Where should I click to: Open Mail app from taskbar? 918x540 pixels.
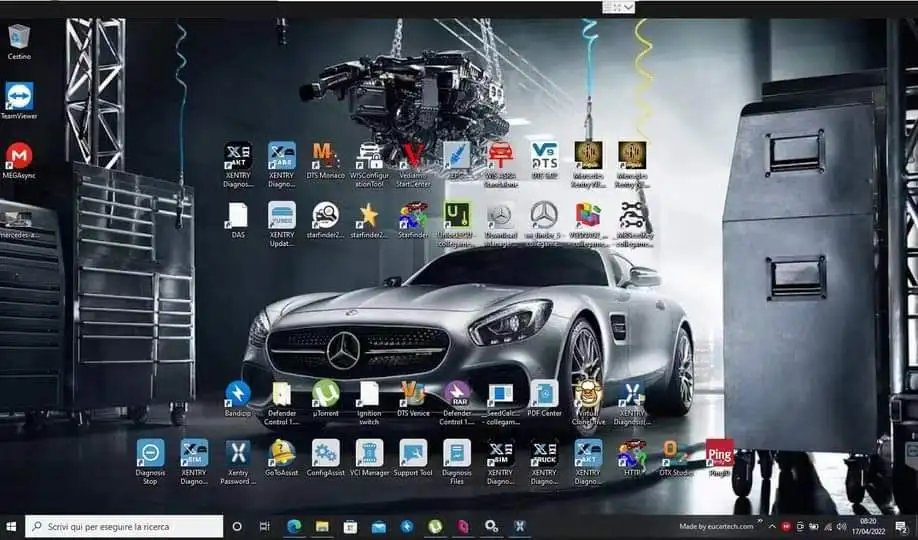[x=379, y=527]
